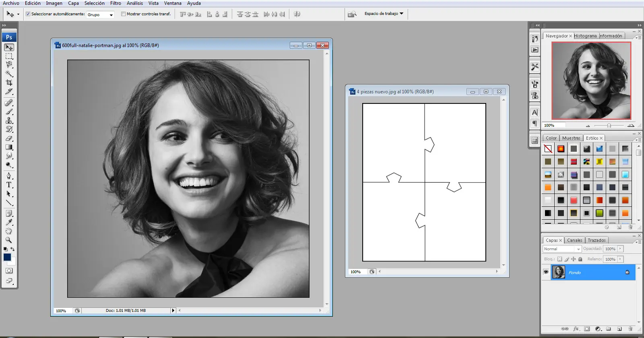Select the Slice tool
This screenshot has height=338, width=644.
tap(9, 91)
